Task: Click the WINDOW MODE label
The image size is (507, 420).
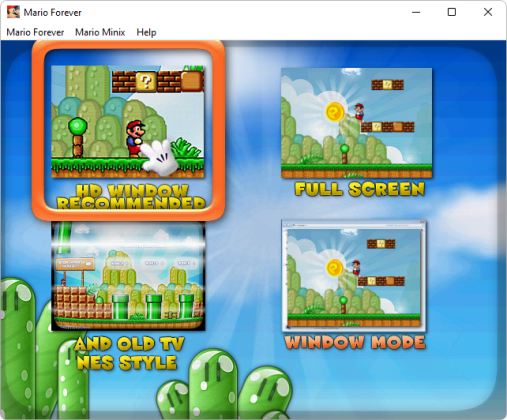Action: coord(355,342)
